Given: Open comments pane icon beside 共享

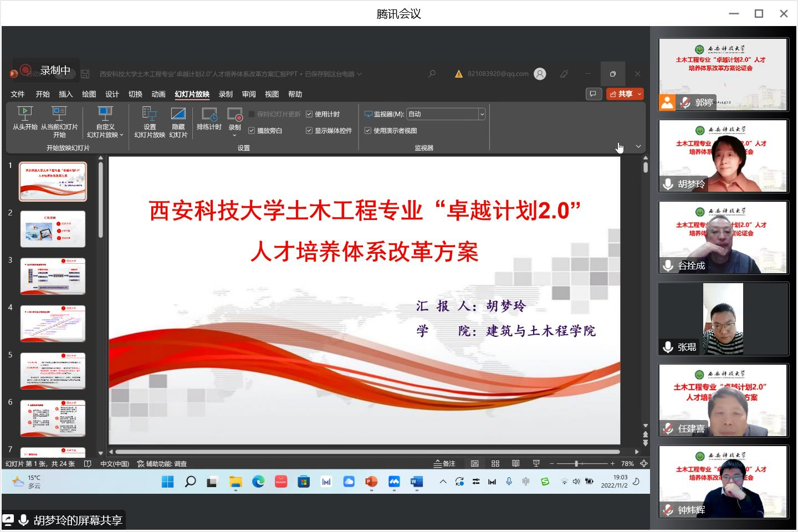Looking at the screenshot, I should click(x=594, y=94).
